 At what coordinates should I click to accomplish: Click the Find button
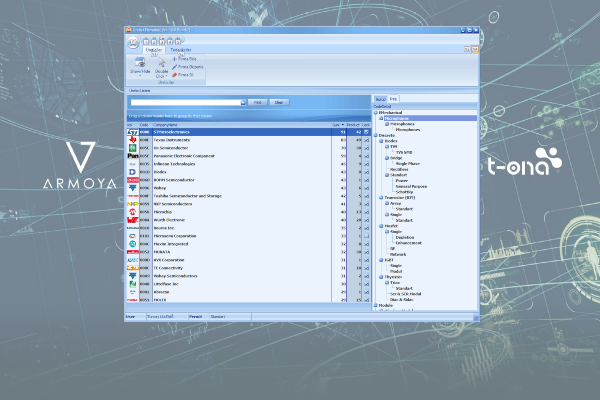point(258,103)
